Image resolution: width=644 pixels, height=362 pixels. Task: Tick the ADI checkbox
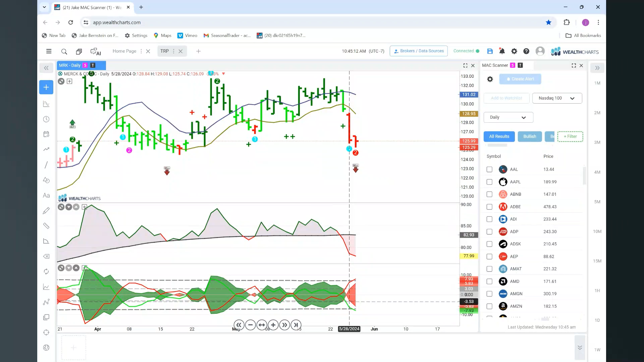[x=489, y=219]
